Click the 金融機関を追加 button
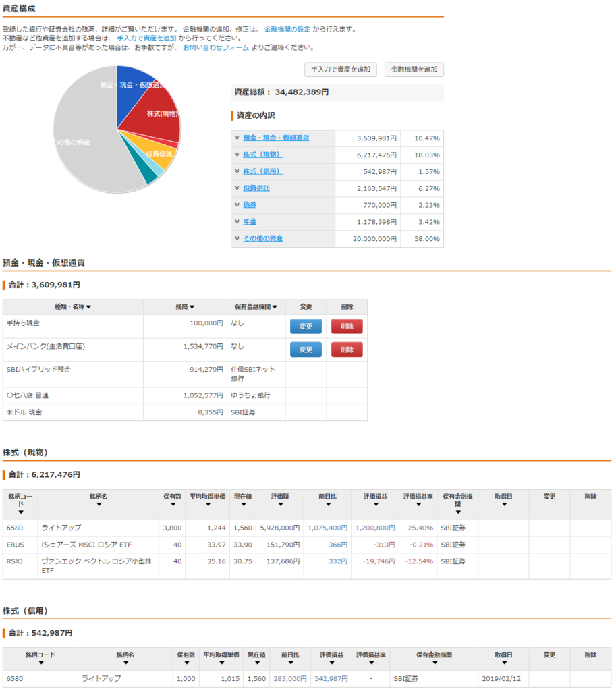 (x=414, y=70)
